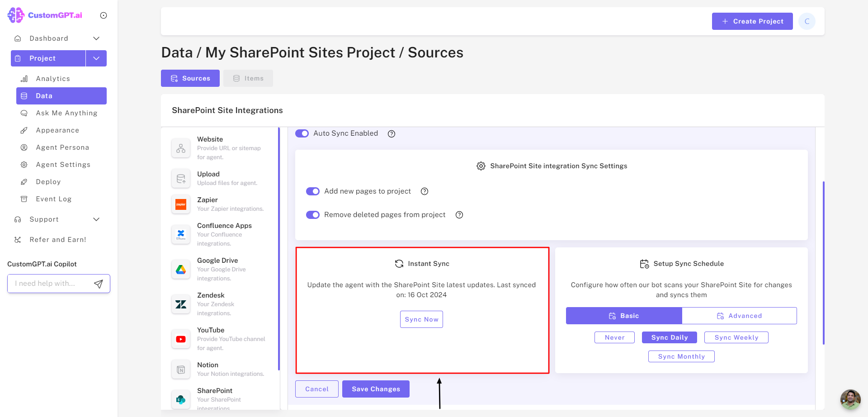
Task: Select the Sync Weekly option
Action: pos(736,337)
